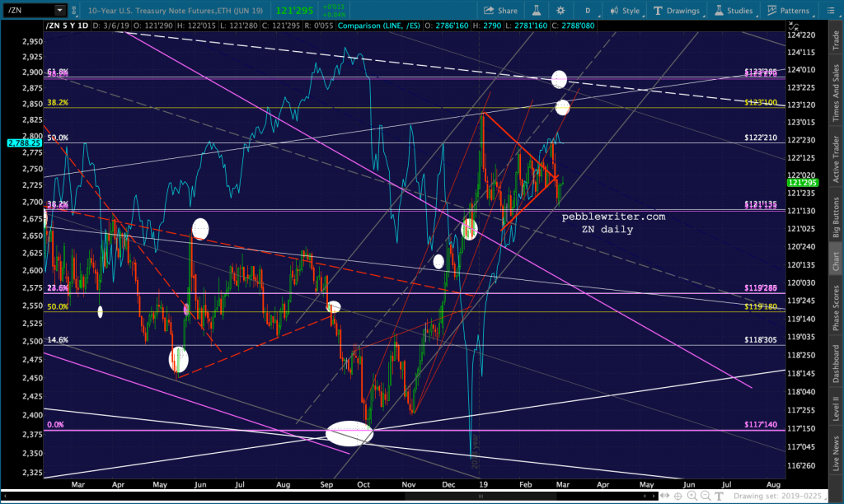Click the $119'285 Fibonacci level label

point(761,287)
